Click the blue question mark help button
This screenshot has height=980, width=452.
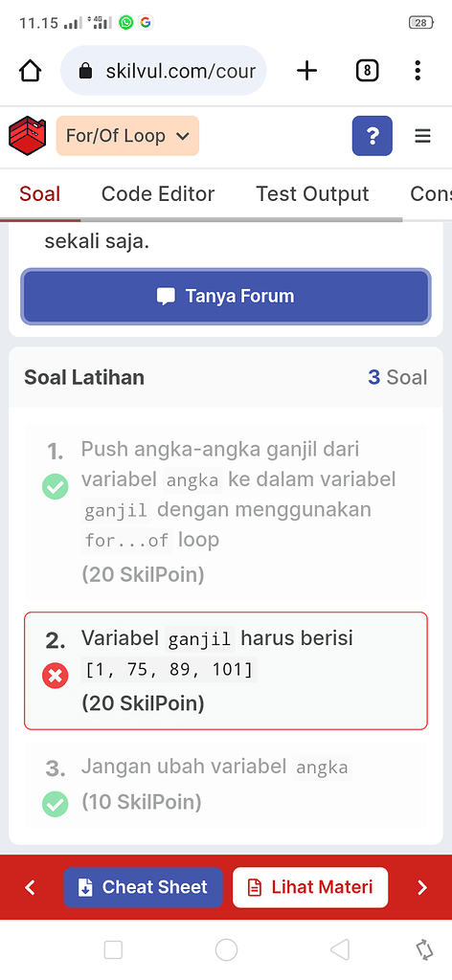point(372,136)
